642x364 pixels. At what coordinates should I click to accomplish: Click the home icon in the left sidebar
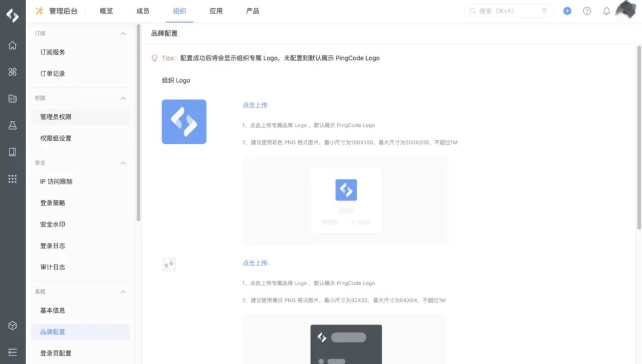click(12, 45)
